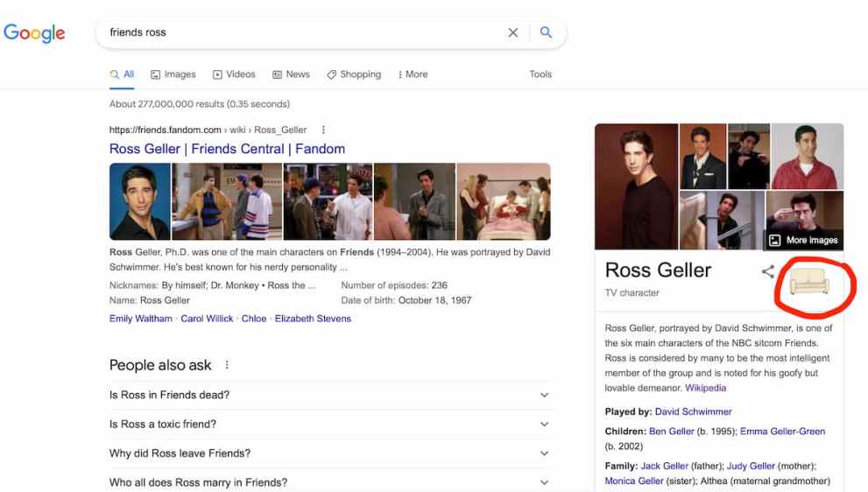Image resolution: width=868 pixels, height=492 pixels.
Task: Open three-dot menu beside fandom URL
Action: (x=323, y=130)
